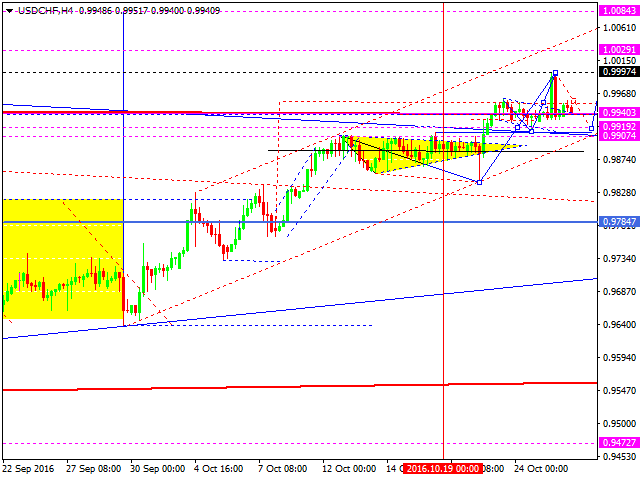Click the 0.95470 price scale value
Image resolution: width=640 pixels, height=480 pixels.
620,391
